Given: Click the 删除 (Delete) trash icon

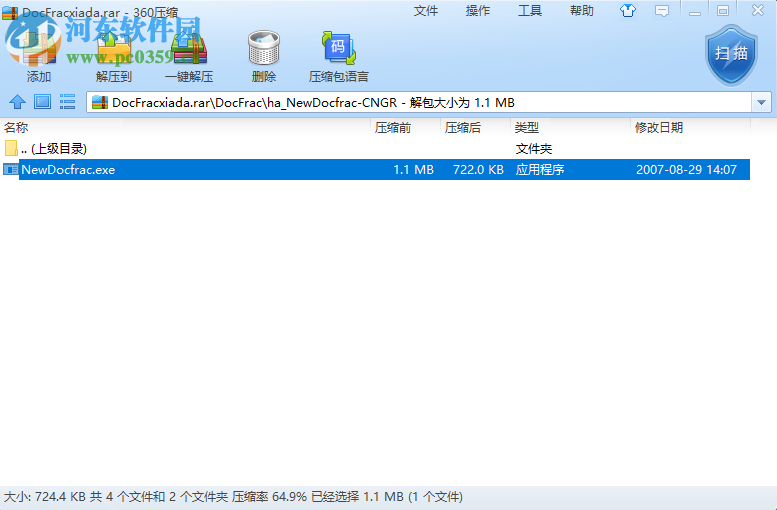Looking at the screenshot, I should pos(264,48).
